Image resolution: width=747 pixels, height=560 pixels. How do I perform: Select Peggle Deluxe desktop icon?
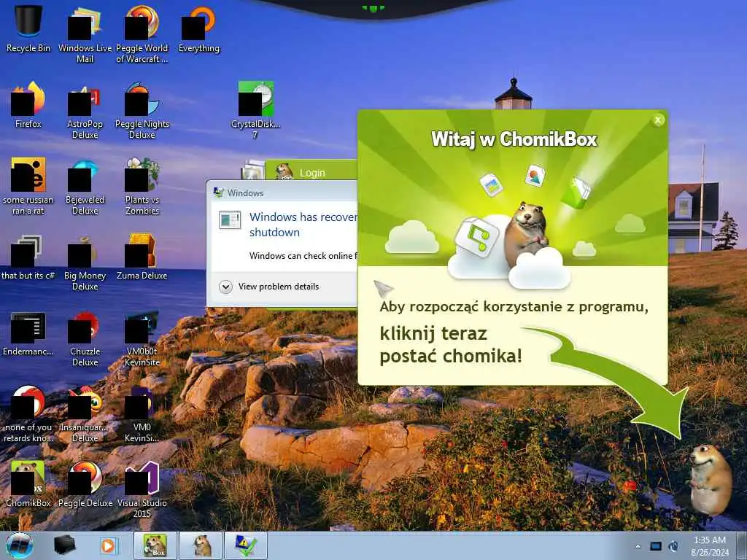click(x=85, y=483)
